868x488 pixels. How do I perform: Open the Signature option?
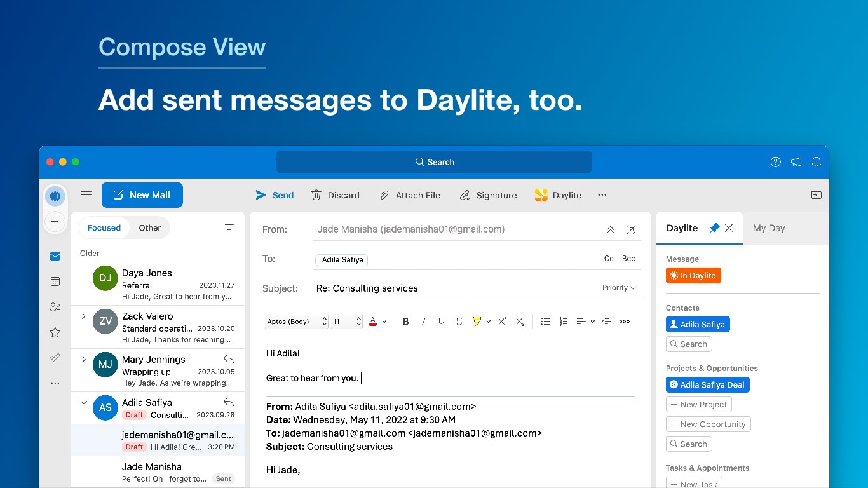488,195
